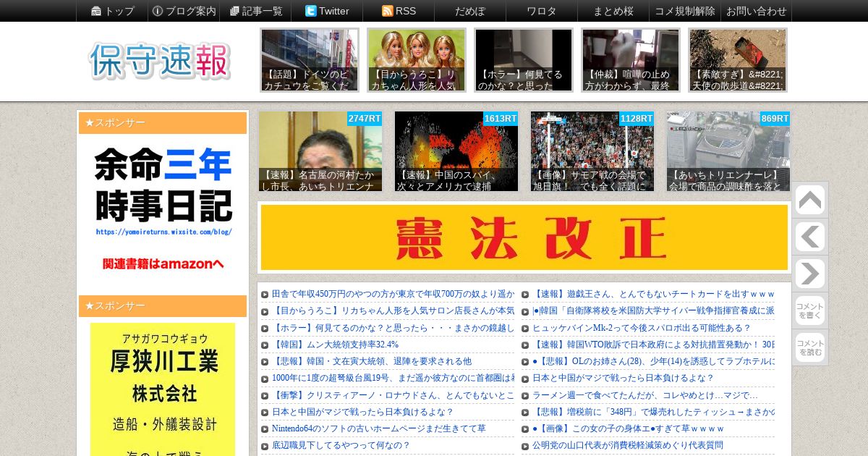Open the RSS feed menu item
The height and width of the screenshot is (456, 868).
[x=399, y=11]
